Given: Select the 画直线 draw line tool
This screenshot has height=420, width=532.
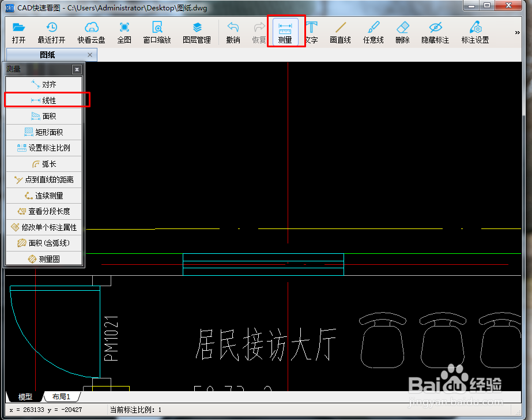Looking at the screenshot, I should tap(340, 32).
